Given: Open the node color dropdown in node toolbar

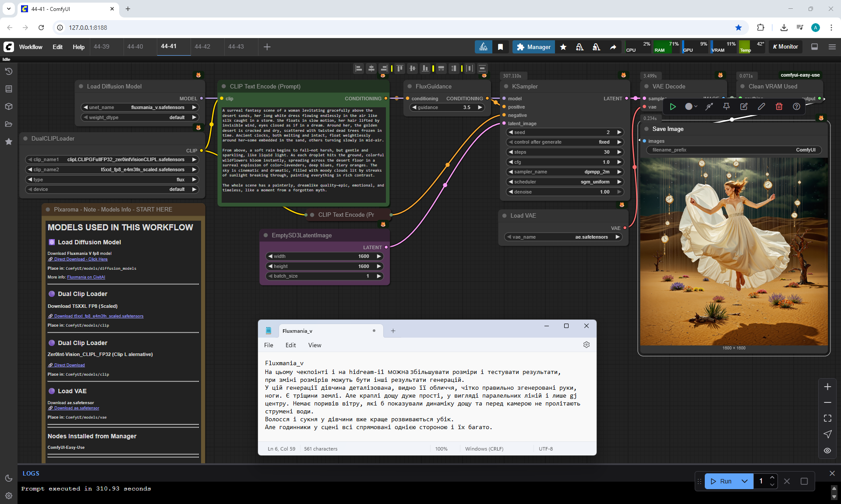Looking at the screenshot, I should tap(691, 106).
